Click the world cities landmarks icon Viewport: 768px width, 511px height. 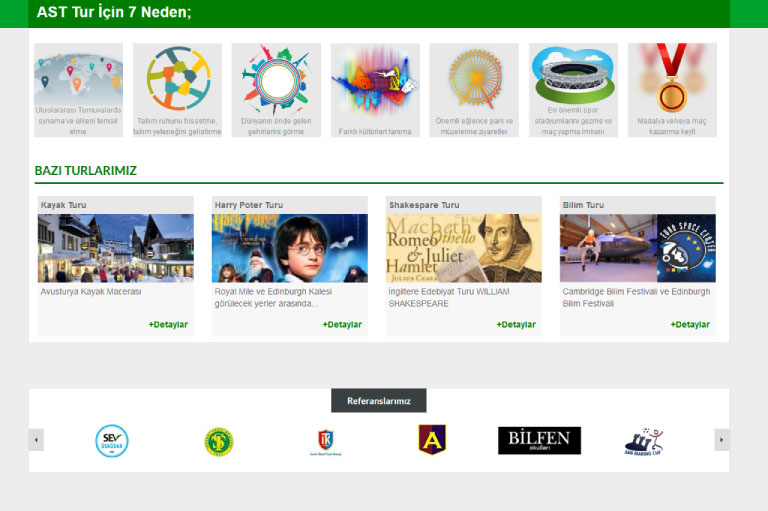click(x=275, y=78)
